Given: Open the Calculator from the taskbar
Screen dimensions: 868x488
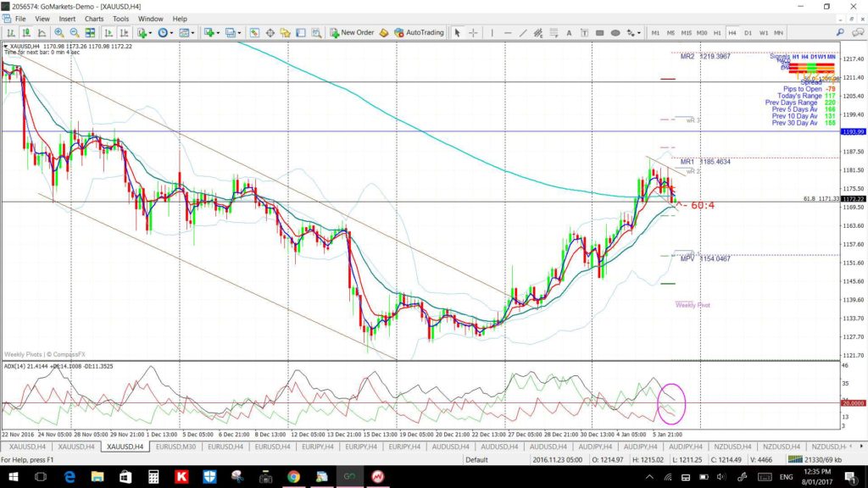Looking at the screenshot, I should pos(153,477).
